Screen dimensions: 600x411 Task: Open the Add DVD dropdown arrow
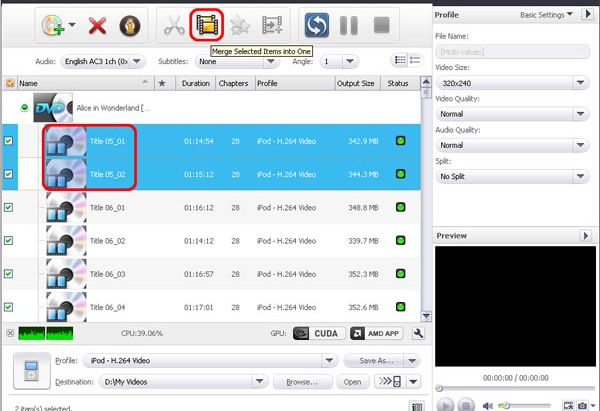72,25
